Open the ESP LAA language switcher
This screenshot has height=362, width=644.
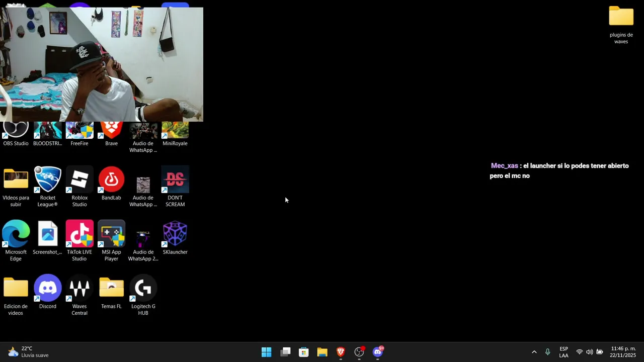563,352
